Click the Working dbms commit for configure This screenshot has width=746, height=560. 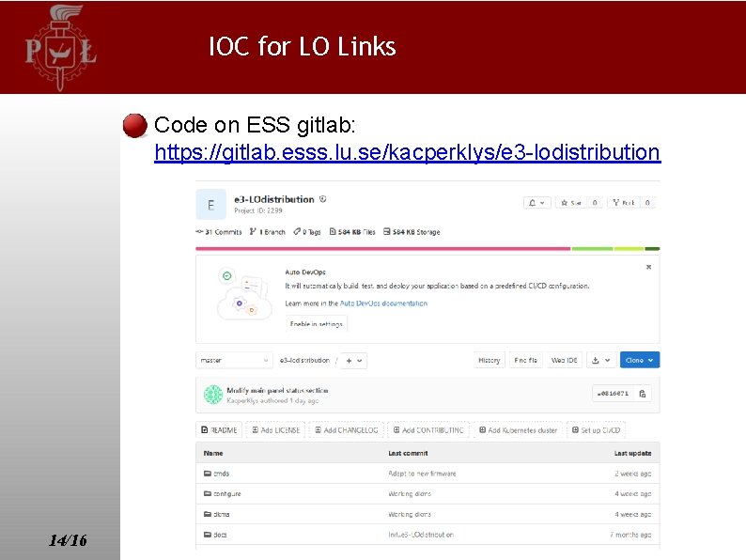410,494
